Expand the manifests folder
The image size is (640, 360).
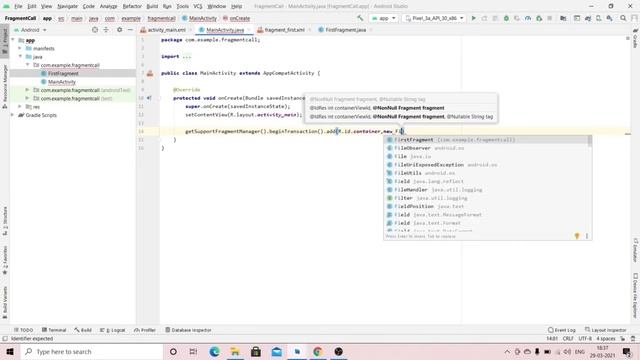[x=20, y=48]
